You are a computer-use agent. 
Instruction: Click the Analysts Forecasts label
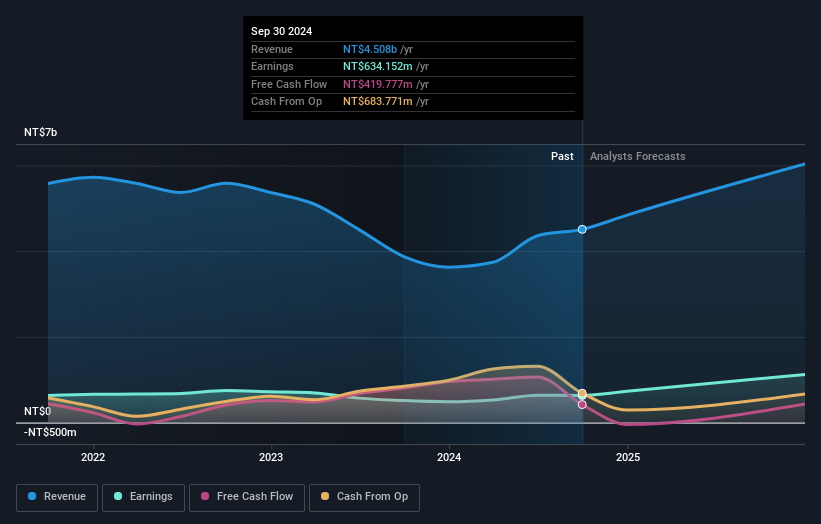[638, 156]
